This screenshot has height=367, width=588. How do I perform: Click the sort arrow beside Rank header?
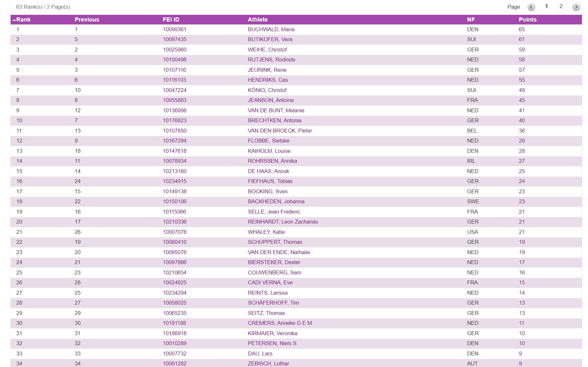coord(14,20)
